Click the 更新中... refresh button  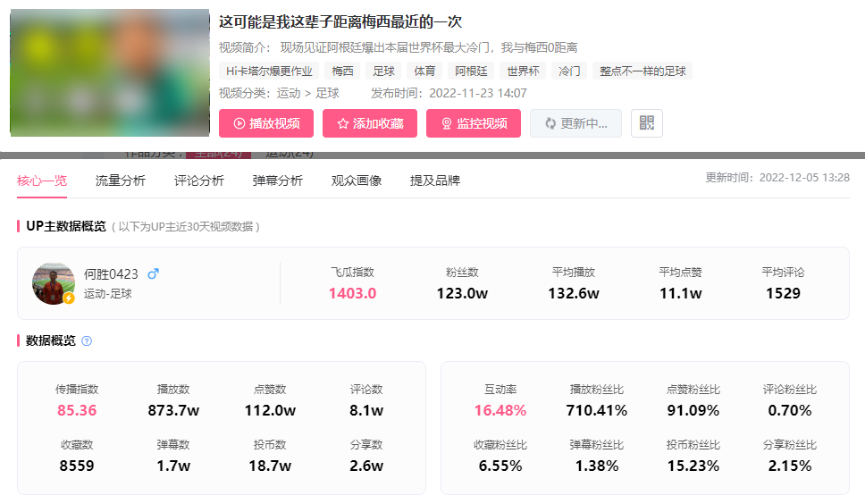[575, 123]
